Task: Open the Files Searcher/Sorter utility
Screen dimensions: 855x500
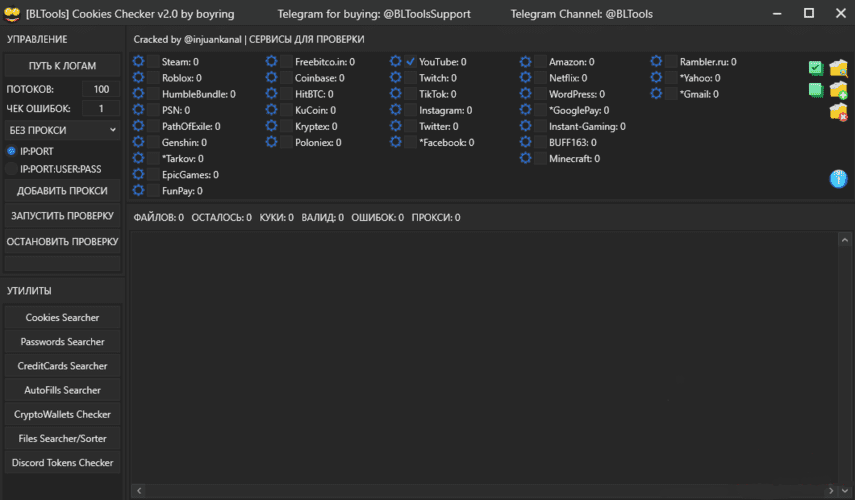Action: click(x=62, y=438)
